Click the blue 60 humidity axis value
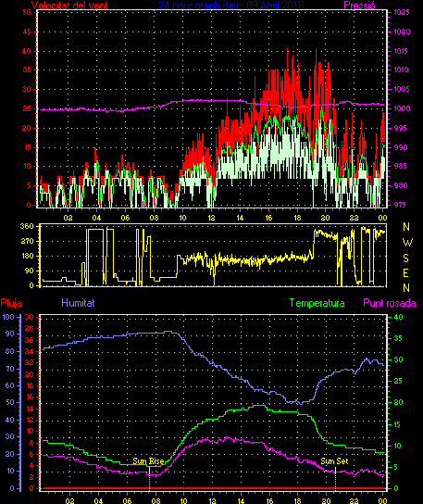Viewport: 423px width, 504px height. point(10,385)
